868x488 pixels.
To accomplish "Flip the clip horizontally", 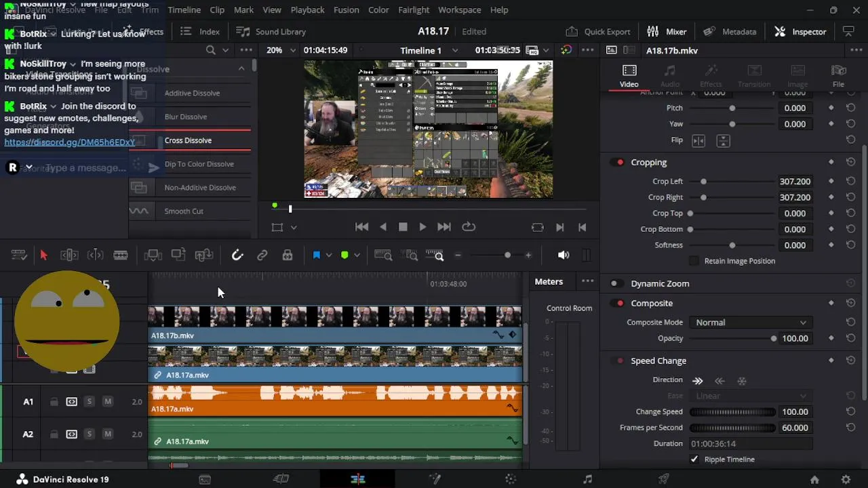I will [698, 140].
